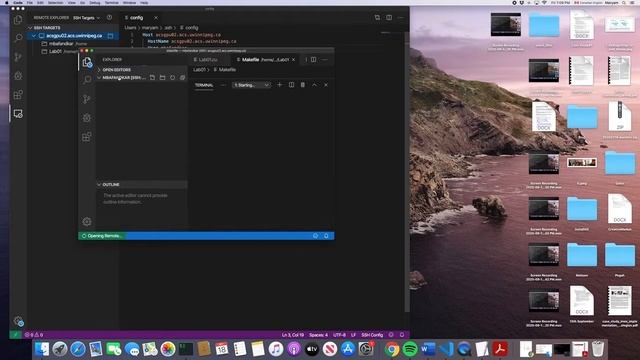Click 'Spaces: 4' in status bar
The width and height of the screenshot is (640, 360).
[318, 335]
